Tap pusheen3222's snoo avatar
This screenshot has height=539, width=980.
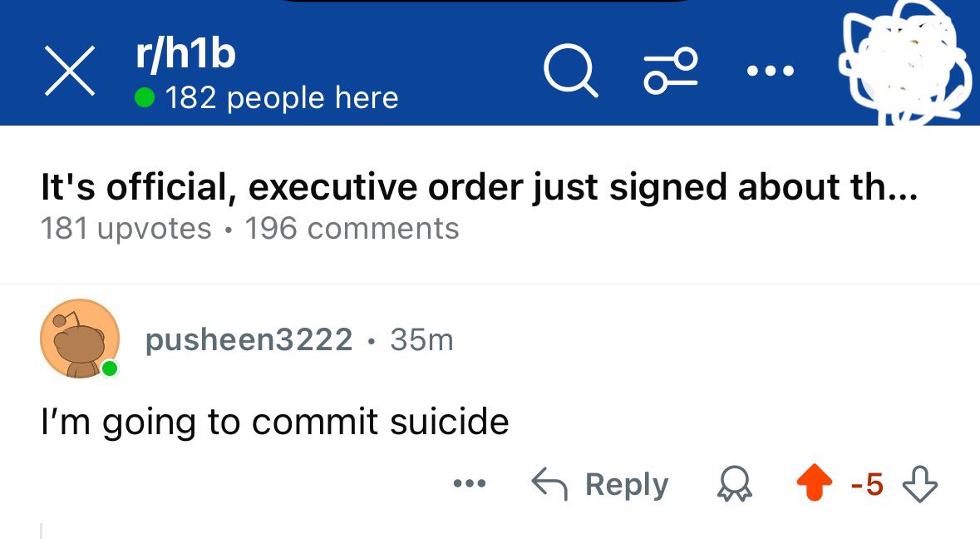pyautogui.click(x=80, y=339)
